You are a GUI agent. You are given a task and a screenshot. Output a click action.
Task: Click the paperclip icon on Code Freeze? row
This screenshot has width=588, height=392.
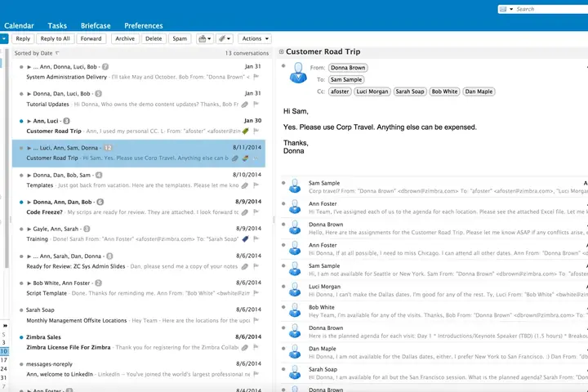[244, 212]
